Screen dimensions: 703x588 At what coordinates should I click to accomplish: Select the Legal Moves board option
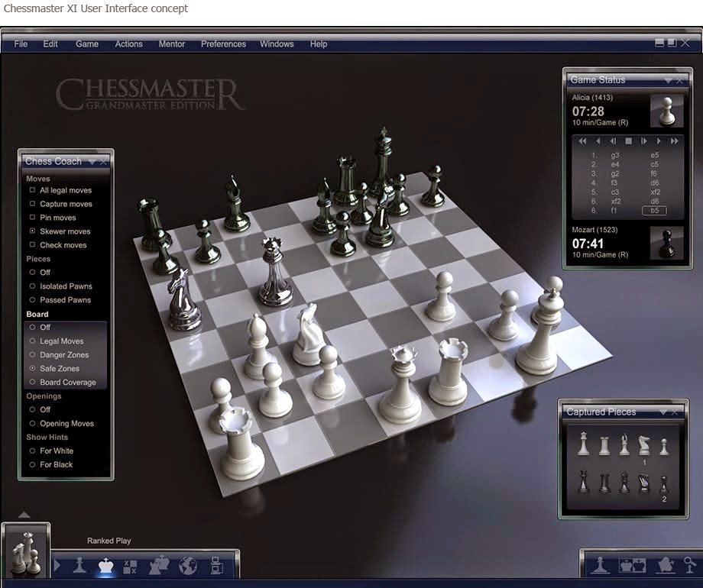(32, 341)
